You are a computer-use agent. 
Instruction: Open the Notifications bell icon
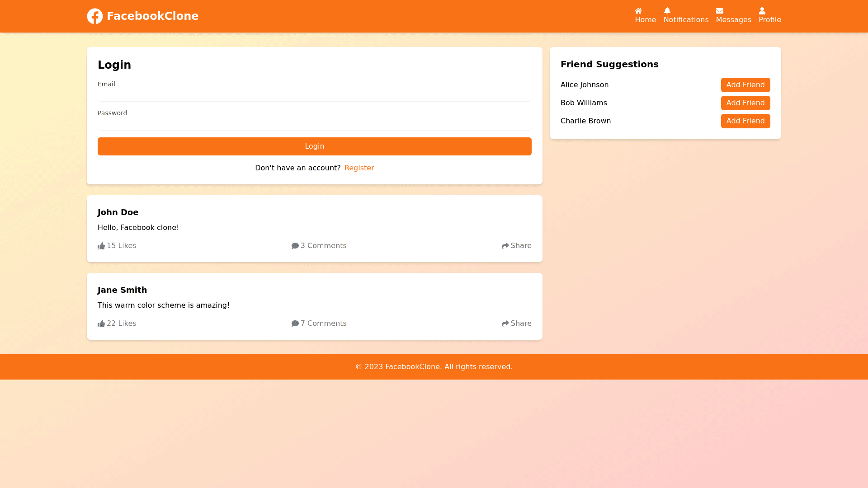667,11
